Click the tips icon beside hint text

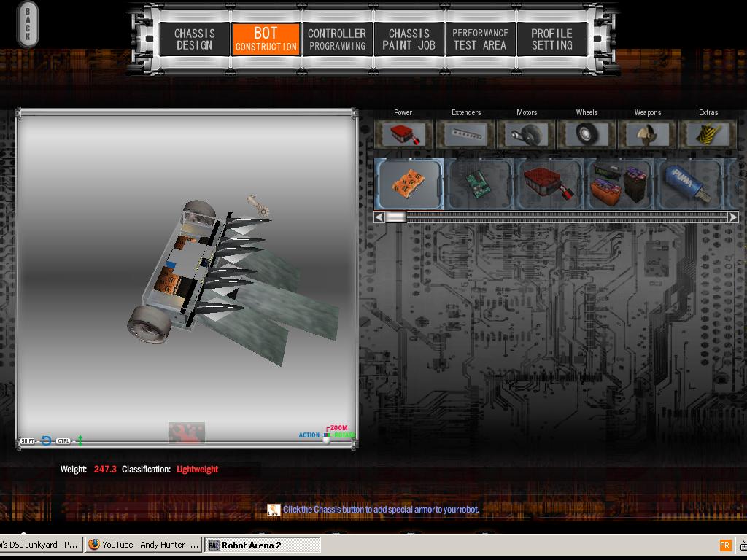(274, 510)
